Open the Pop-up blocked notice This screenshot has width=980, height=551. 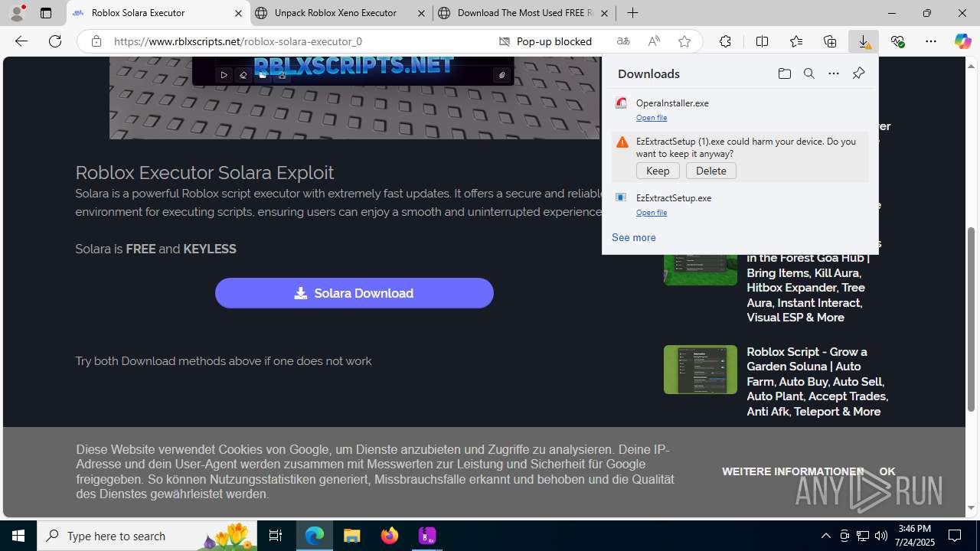[x=545, y=41]
